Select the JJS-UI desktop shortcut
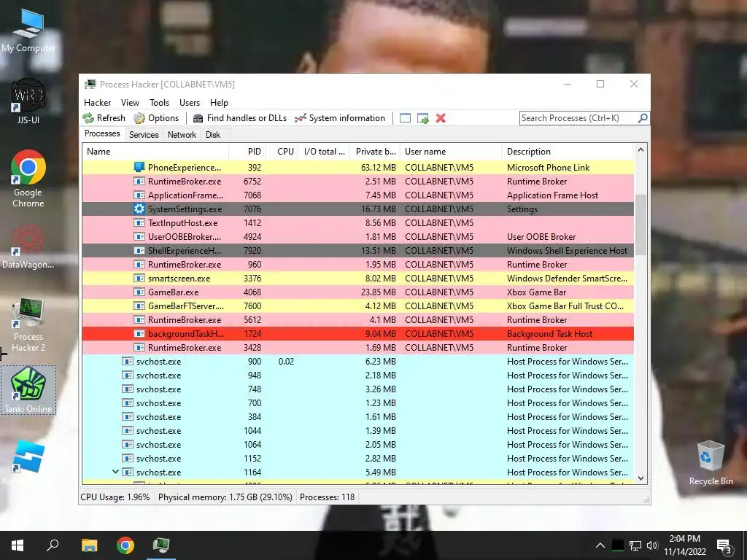 click(28, 101)
